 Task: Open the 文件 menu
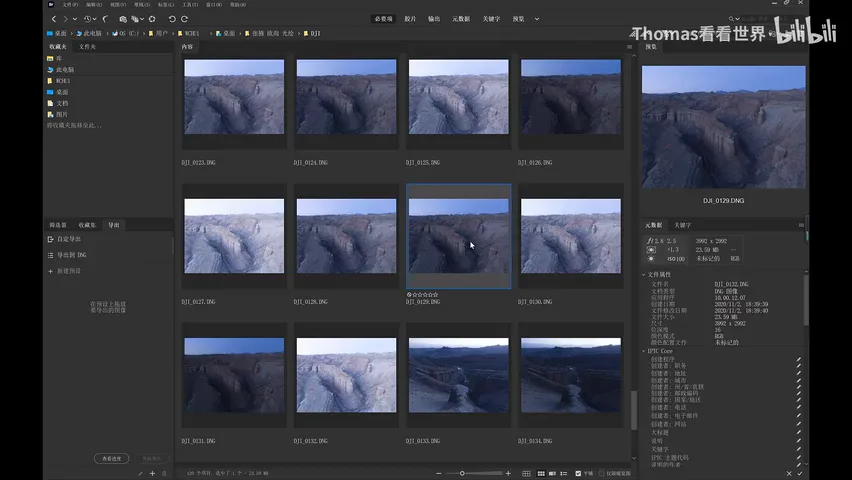[x=70, y=4]
